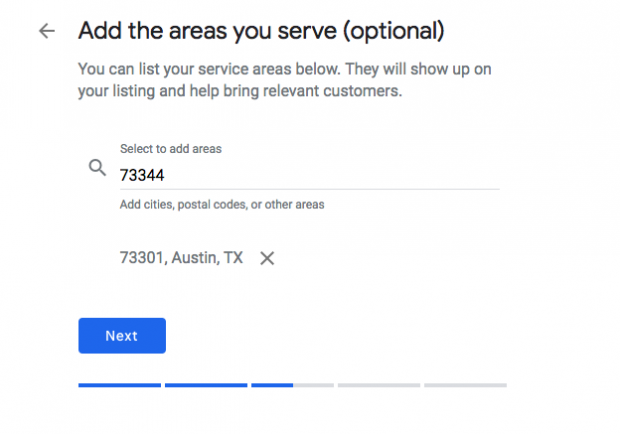Click the blue filled part of third progress segment

click(x=272, y=384)
